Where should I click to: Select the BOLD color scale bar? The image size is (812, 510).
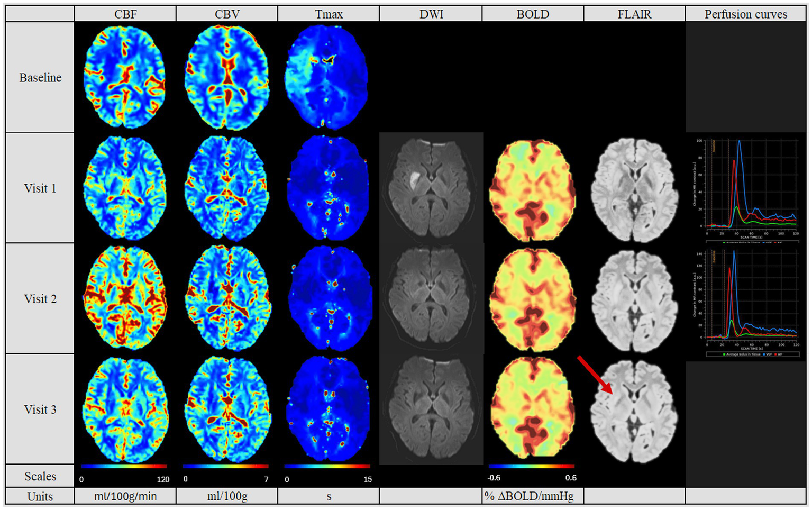[532, 467]
